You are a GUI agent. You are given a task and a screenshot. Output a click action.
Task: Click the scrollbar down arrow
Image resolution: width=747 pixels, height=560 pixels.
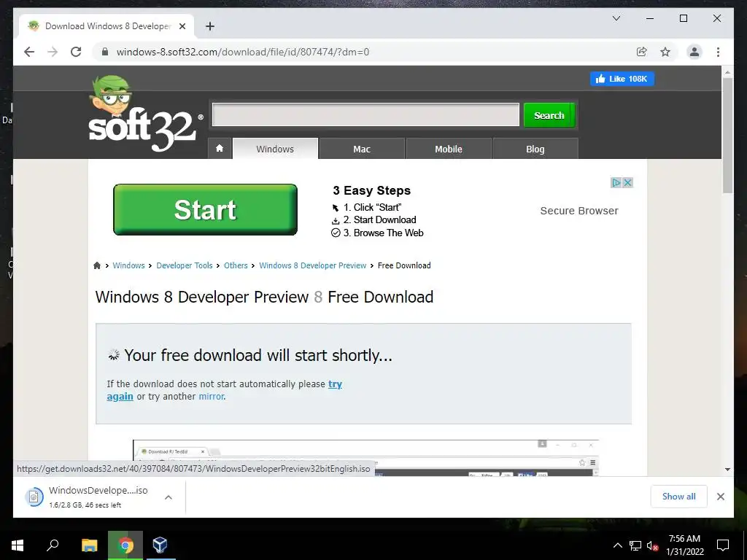pos(727,470)
